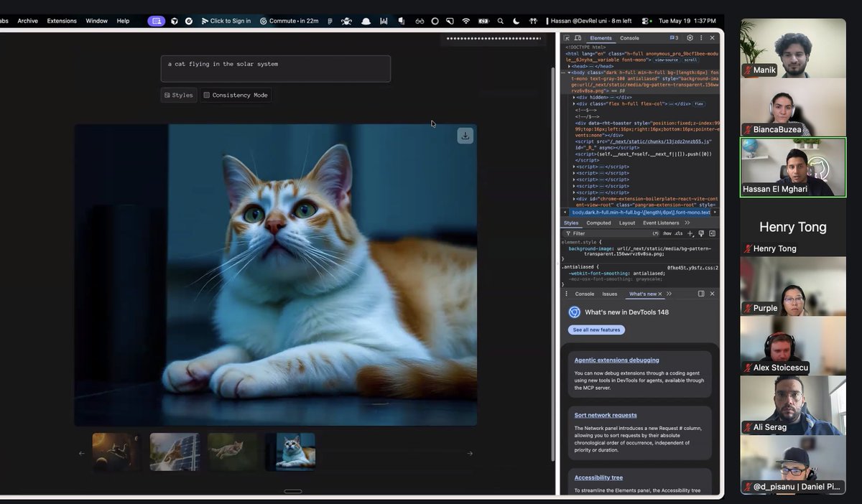Switch to the Console panel tab
The image size is (862, 504).
point(629,38)
